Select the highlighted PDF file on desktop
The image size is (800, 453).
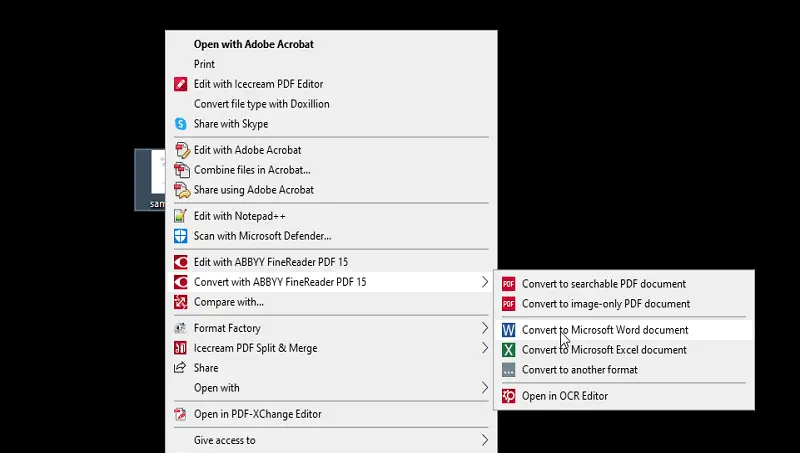150,180
